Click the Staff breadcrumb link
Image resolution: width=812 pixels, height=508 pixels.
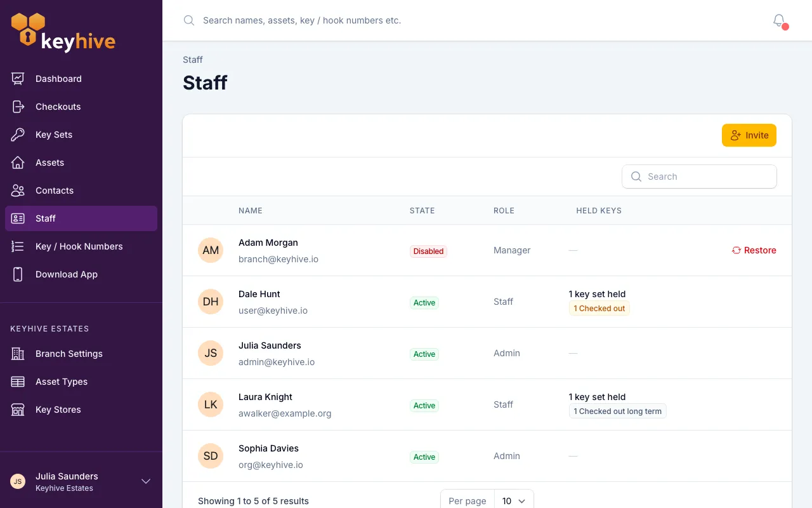click(x=193, y=60)
